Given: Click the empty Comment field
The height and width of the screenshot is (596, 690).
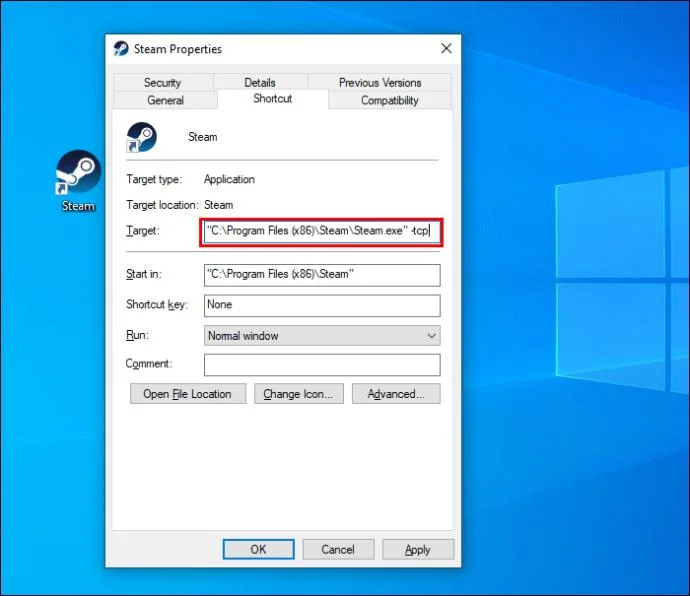Looking at the screenshot, I should pyautogui.click(x=322, y=365).
